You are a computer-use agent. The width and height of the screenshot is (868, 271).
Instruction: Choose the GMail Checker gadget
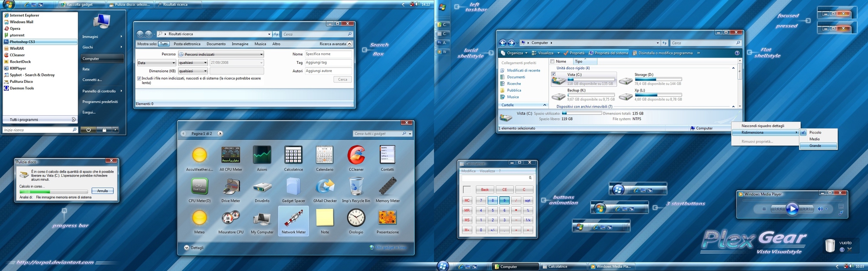(325, 187)
